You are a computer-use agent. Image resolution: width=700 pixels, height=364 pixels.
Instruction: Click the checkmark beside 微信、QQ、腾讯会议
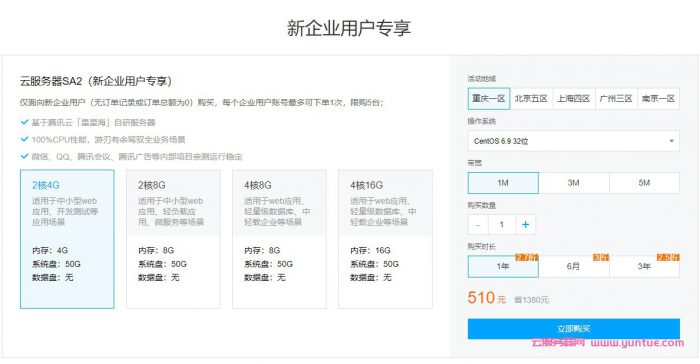[x=25, y=156]
